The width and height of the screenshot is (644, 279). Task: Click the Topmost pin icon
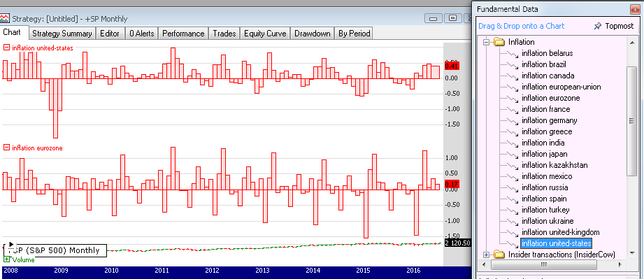[598, 26]
